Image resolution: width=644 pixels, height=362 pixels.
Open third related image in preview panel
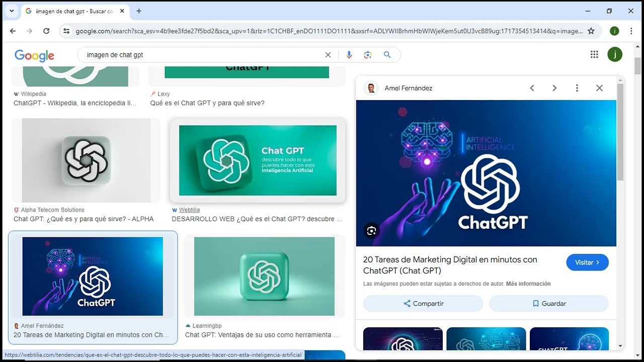coord(569,339)
